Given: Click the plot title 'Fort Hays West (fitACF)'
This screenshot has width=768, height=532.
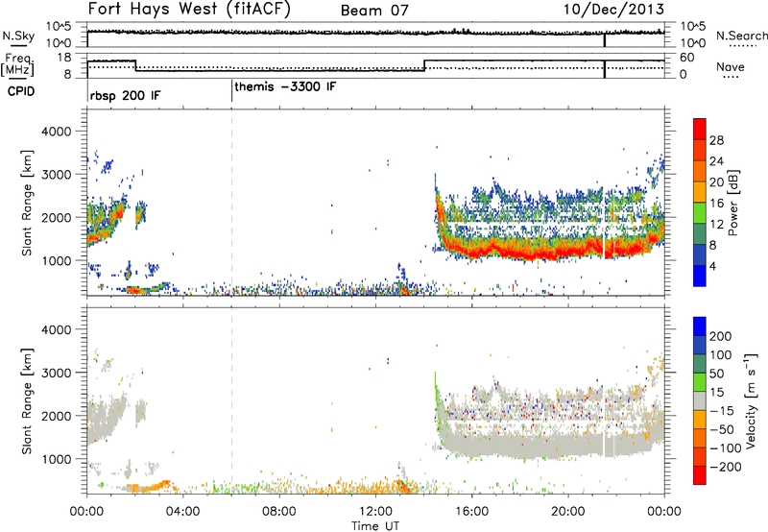Looking at the screenshot, I should [x=189, y=10].
